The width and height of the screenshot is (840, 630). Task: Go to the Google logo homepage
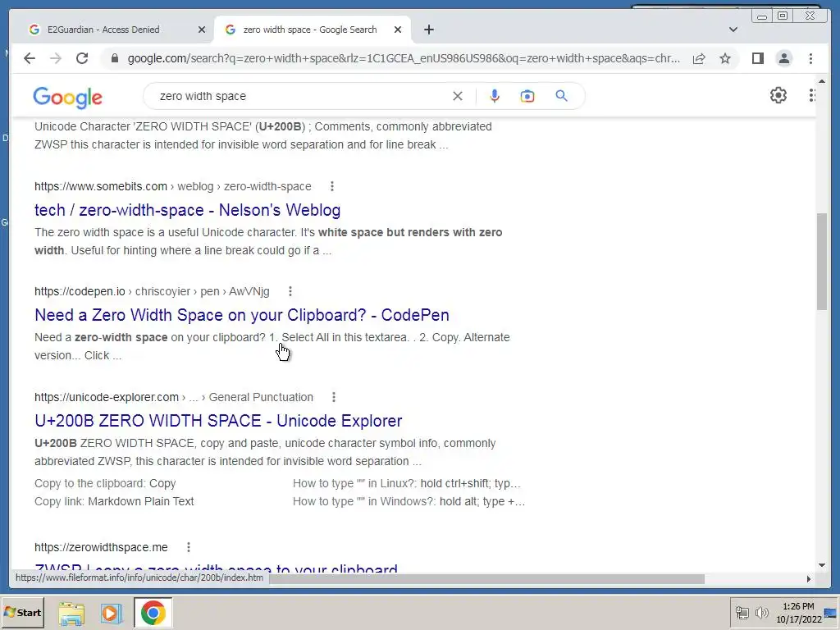[x=67, y=97]
